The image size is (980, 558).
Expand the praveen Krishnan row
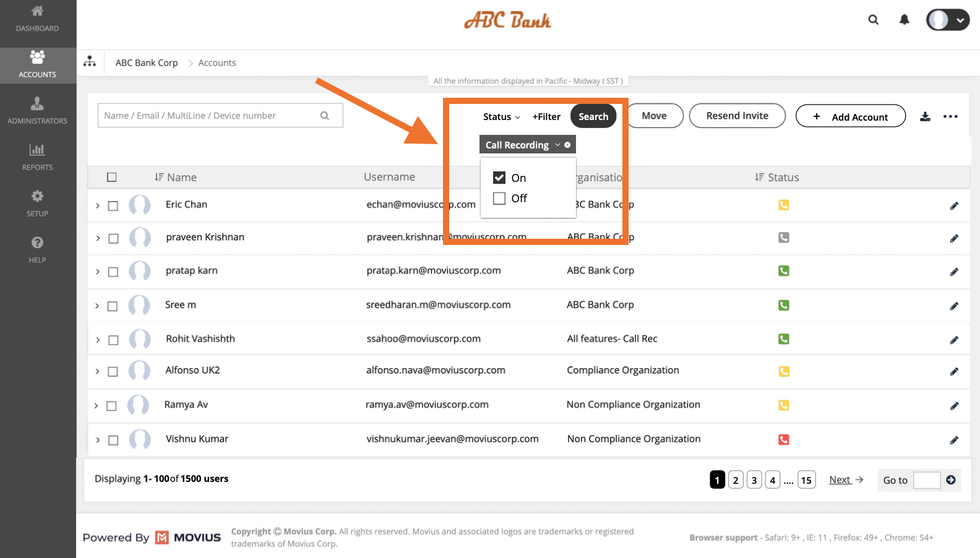tap(98, 238)
